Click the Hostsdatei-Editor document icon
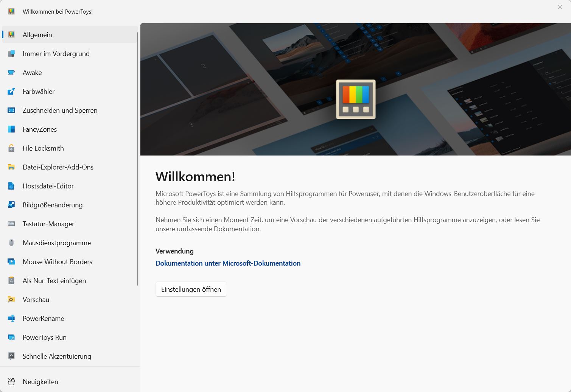This screenshot has height=392, width=571. (11, 186)
